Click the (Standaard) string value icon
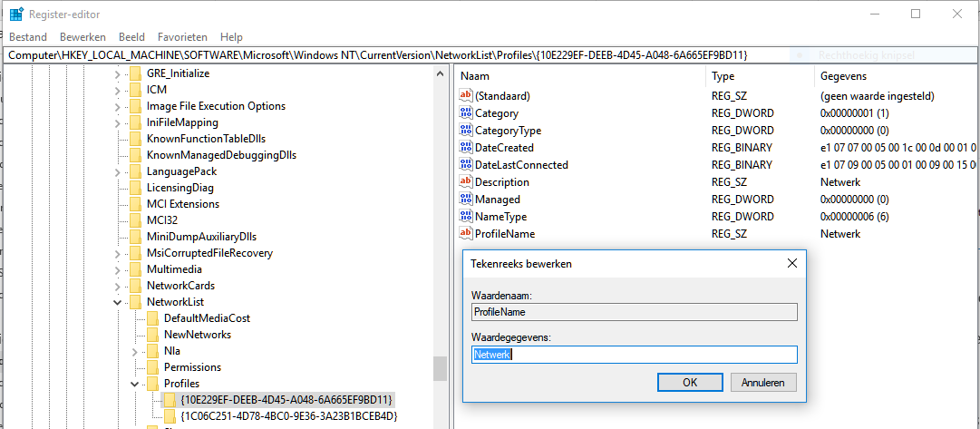Image resolution: width=980 pixels, height=429 pixels. tap(467, 96)
